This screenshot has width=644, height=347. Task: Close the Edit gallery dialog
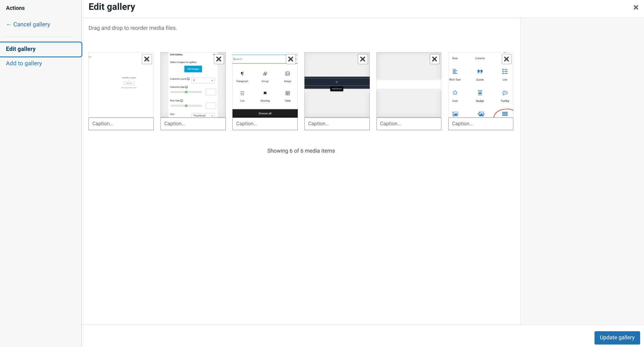coord(636,7)
